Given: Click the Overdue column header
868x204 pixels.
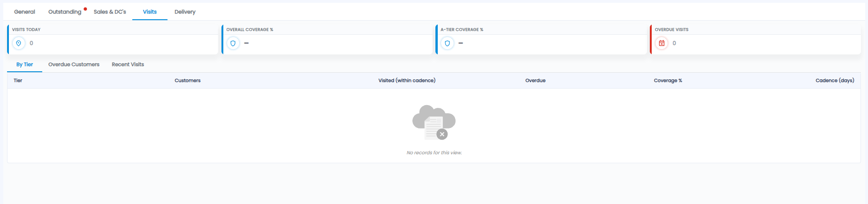Looking at the screenshot, I should 535,81.
